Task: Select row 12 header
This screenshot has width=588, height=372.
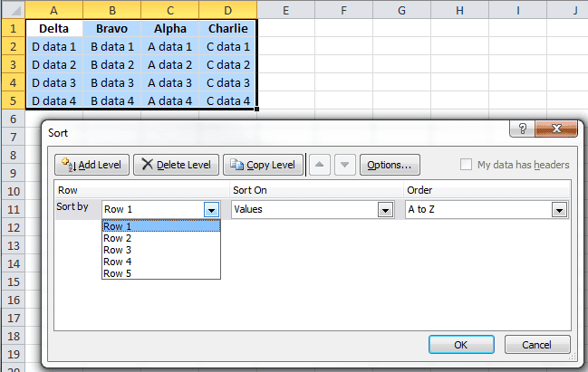Action: pos(14,227)
